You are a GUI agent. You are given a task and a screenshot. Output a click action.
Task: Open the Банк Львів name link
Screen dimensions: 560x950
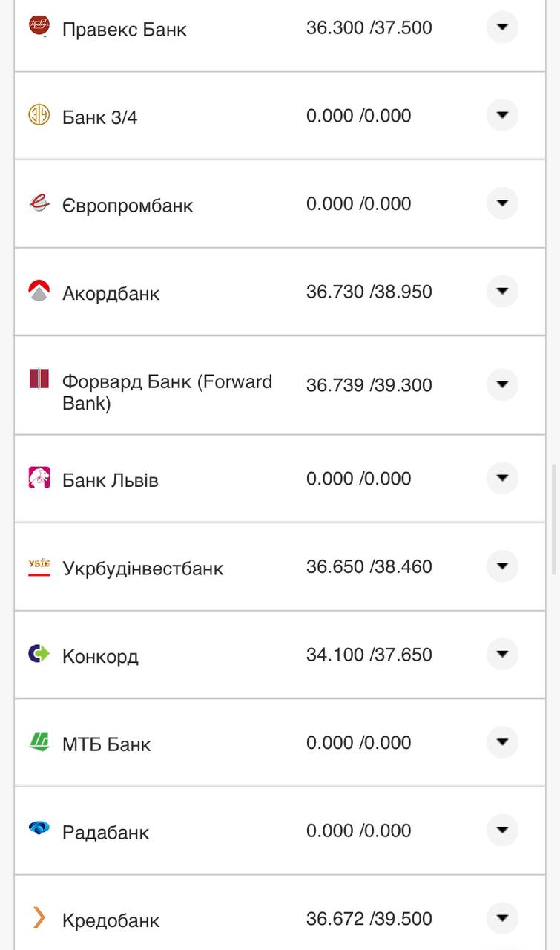click(110, 480)
